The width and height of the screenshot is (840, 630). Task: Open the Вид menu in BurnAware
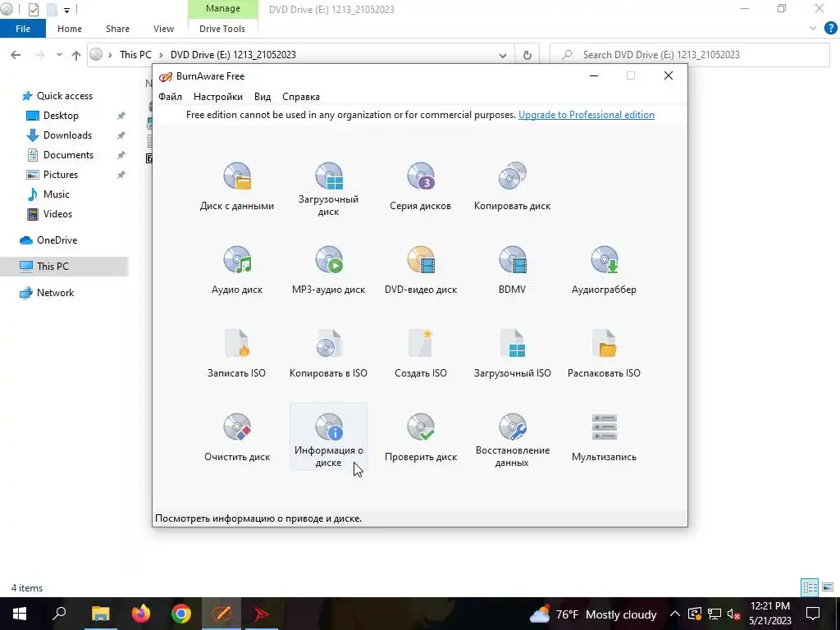click(x=262, y=97)
